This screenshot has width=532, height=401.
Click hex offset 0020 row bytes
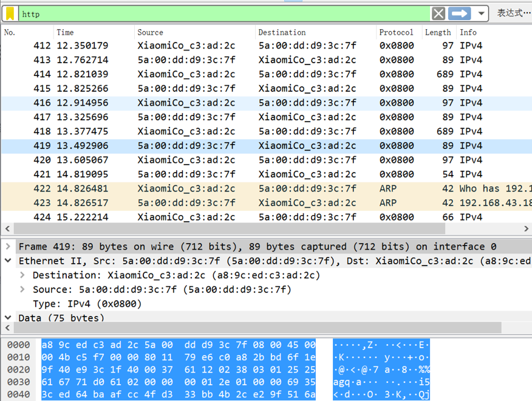point(179,369)
